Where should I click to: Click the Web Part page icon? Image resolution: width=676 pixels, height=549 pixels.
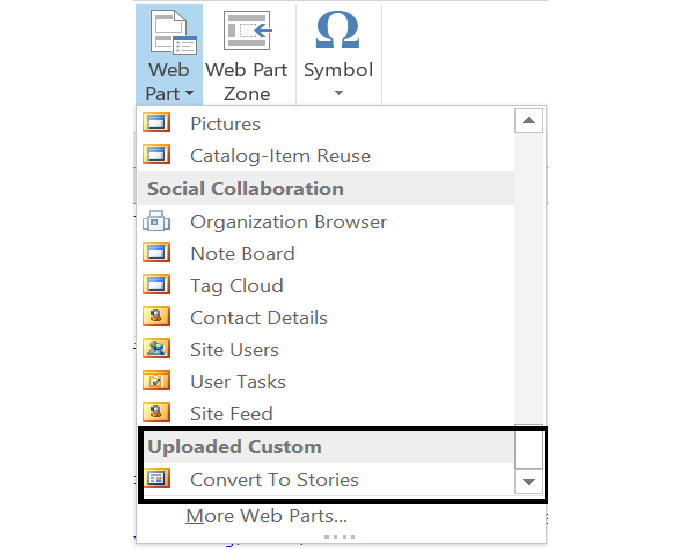click(x=174, y=33)
